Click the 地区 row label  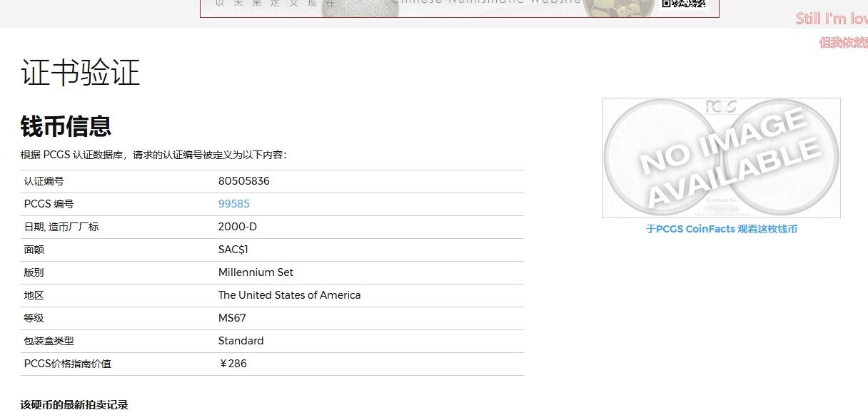(x=34, y=295)
